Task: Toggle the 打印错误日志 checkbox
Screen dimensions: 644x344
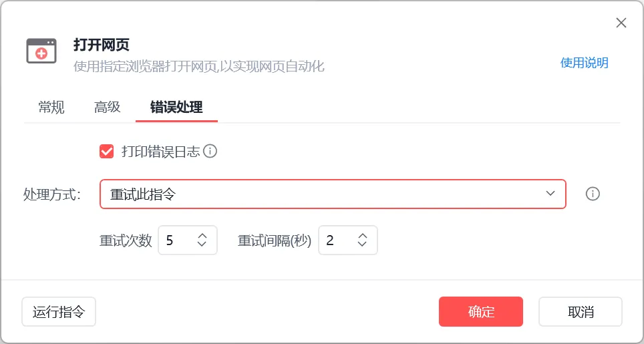Action: pyautogui.click(x=106, y=152)
